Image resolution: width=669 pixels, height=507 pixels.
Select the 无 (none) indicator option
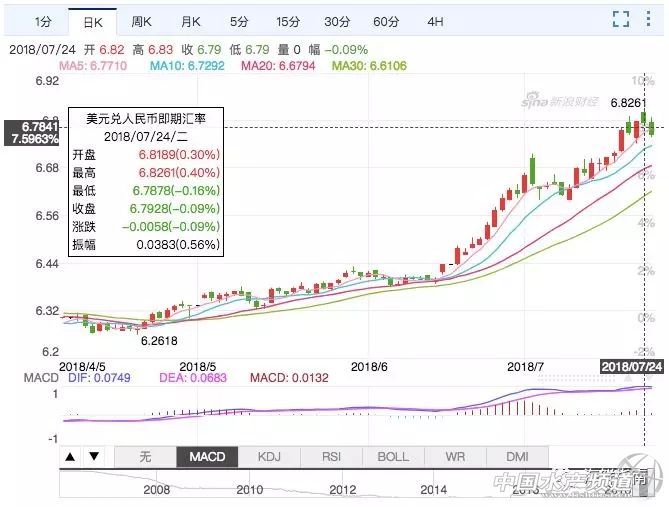(145, 457)
